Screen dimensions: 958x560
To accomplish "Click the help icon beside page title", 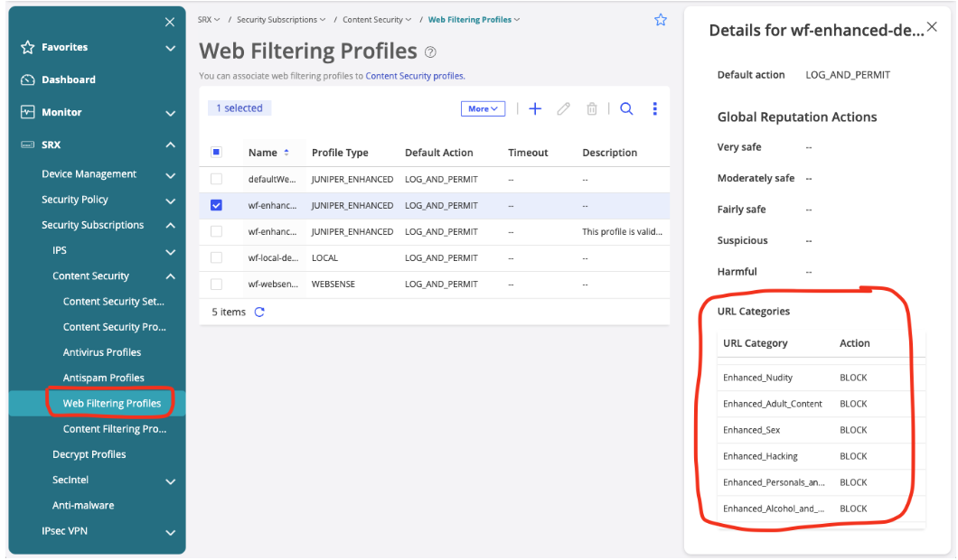I will coord(431,52).
